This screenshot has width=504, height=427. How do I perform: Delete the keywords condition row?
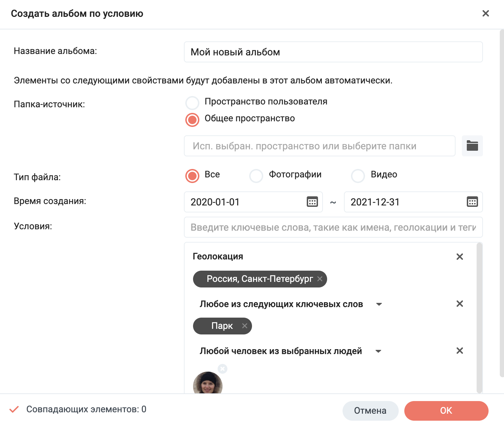point(459,304)
